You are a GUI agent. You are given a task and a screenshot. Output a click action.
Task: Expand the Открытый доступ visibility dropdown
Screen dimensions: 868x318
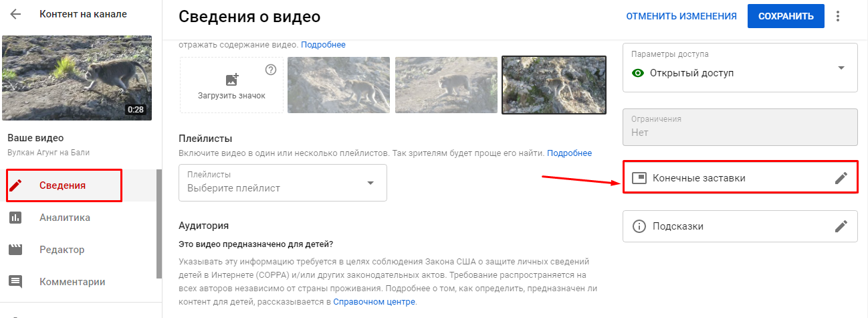coord(841,68)
